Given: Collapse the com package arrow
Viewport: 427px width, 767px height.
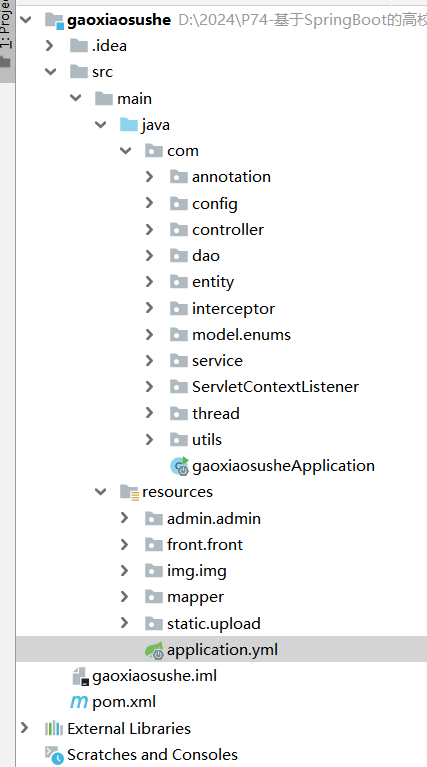Looking at the screenshot, I should pyautogui.click(x=125, y=151).
